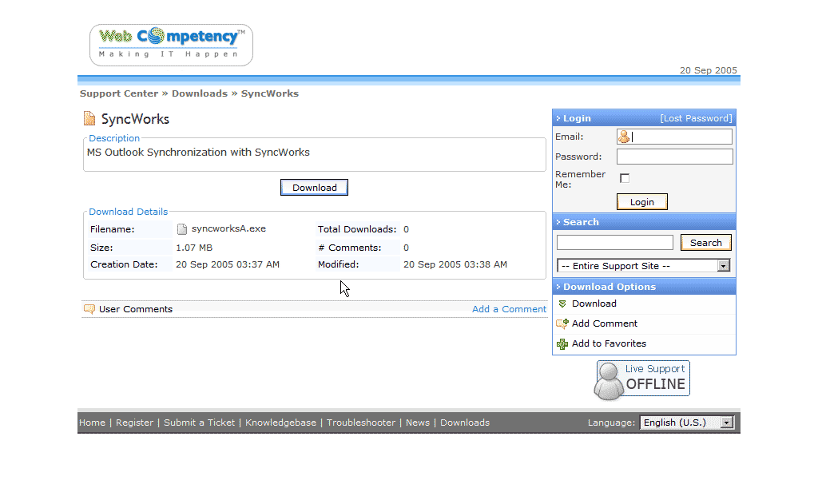Toggle the Remember Me checkbox
This screenshot has width=818, height=504.
click(625, 178)
